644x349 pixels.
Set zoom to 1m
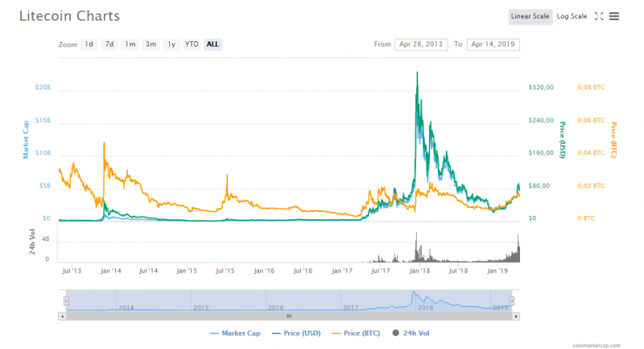tap(130, 44)
